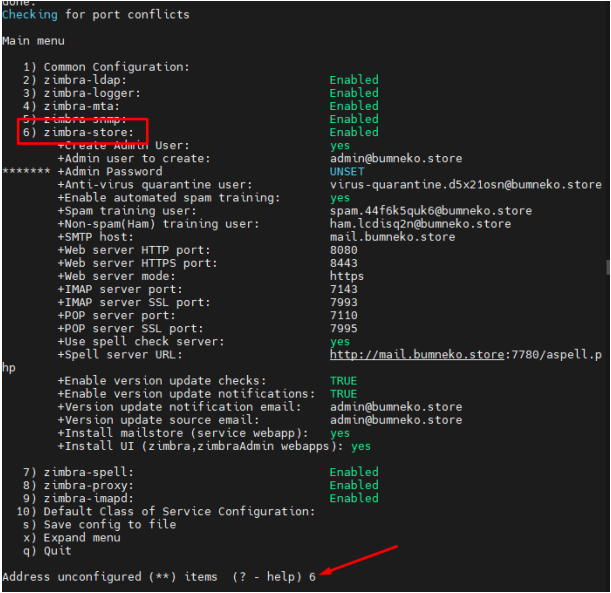Viewport: 611px width, 593px height.
Task: Click '+Spell server URL:' label
Action: click(x=120, y=355)
